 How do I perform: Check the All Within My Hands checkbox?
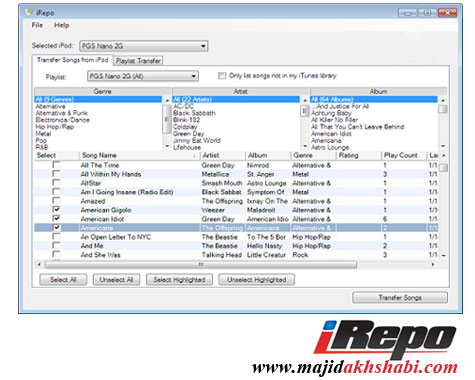click(57, 174)
